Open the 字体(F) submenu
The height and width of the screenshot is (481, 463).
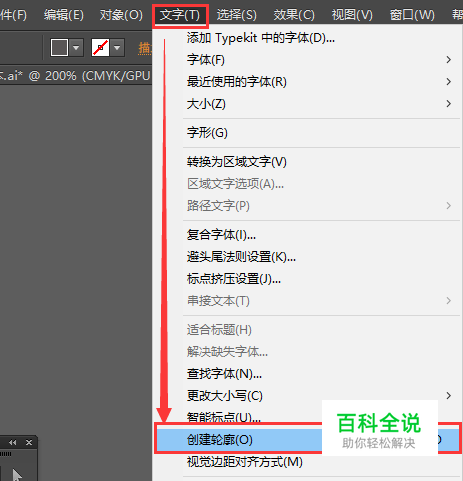pos(307,60)
